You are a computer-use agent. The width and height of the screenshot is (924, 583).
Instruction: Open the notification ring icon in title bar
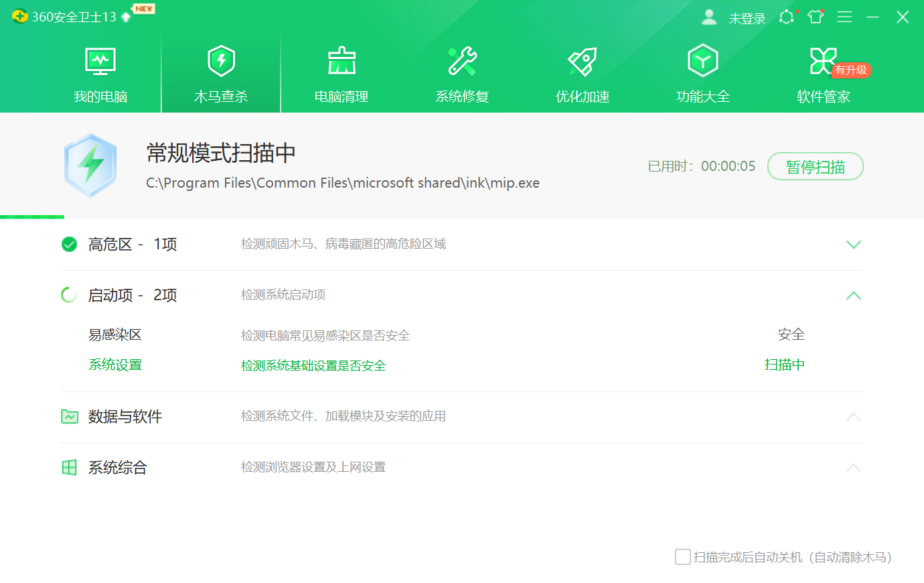(787, 17)
